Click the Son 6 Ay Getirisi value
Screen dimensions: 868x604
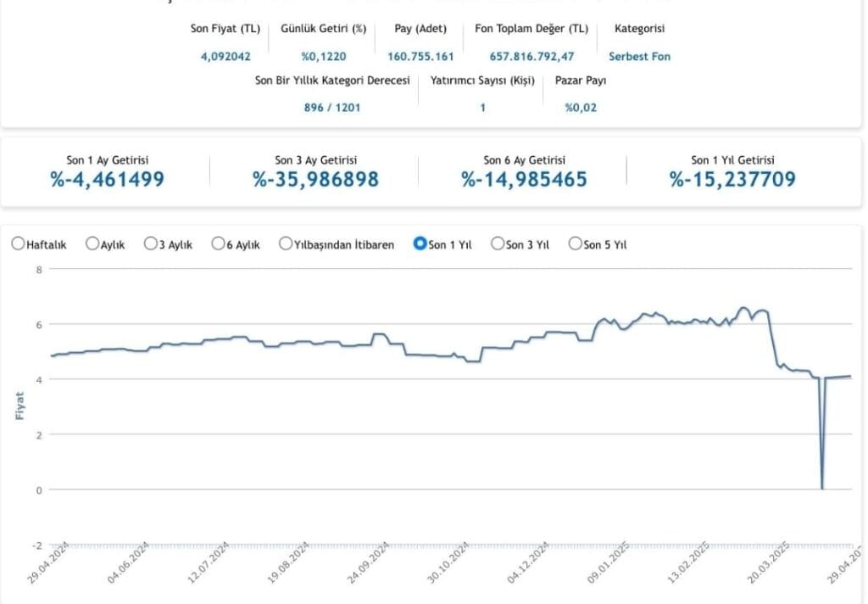pyautogui.click(x=524, y=179)
